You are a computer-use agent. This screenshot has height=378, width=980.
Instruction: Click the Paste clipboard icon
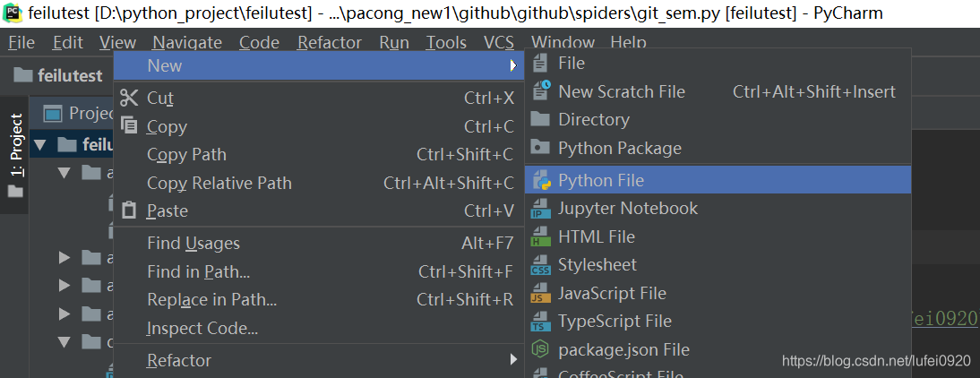point(129,210)
